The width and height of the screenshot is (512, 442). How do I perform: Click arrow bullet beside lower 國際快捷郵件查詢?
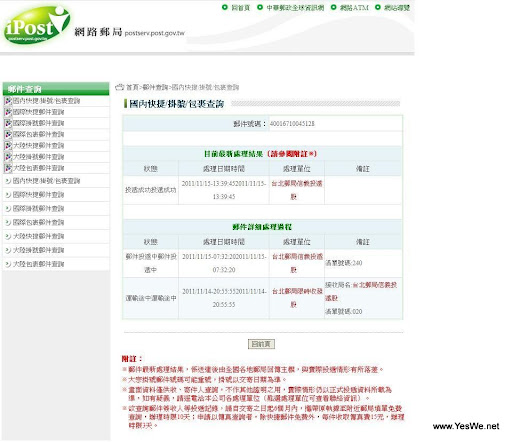click(x=8, y=195)
